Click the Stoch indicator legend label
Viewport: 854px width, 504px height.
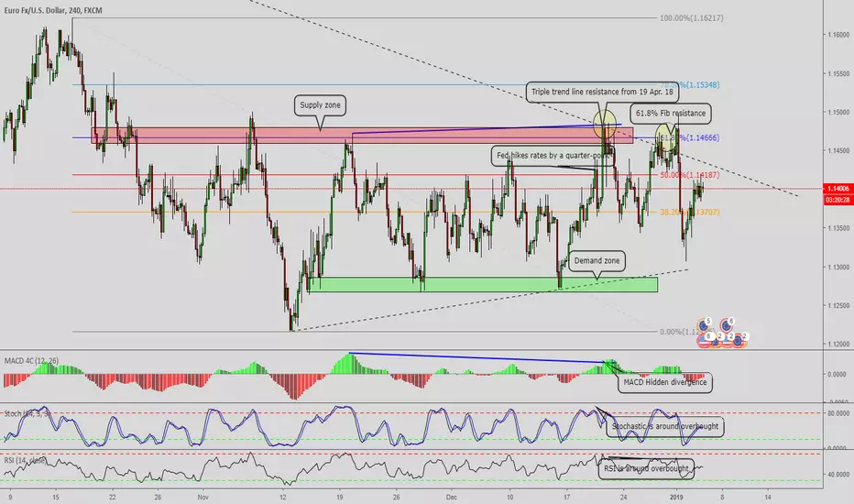click(x=27, y=413)
